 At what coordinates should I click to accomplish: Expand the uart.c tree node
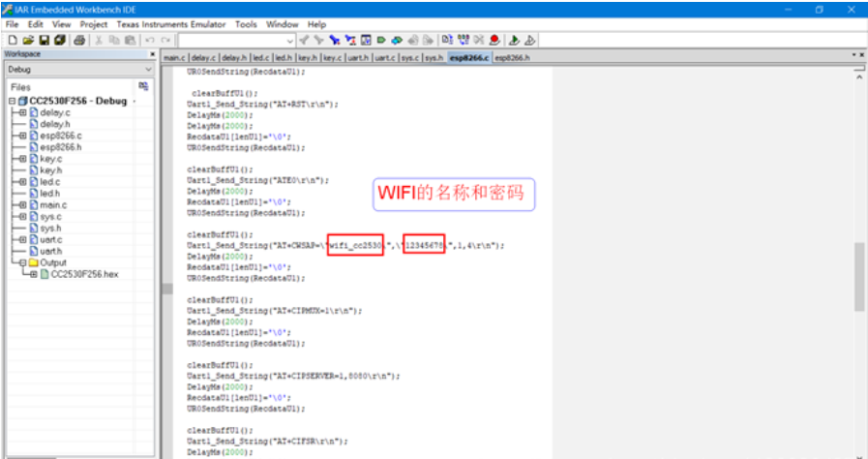[x=22, y=240]
